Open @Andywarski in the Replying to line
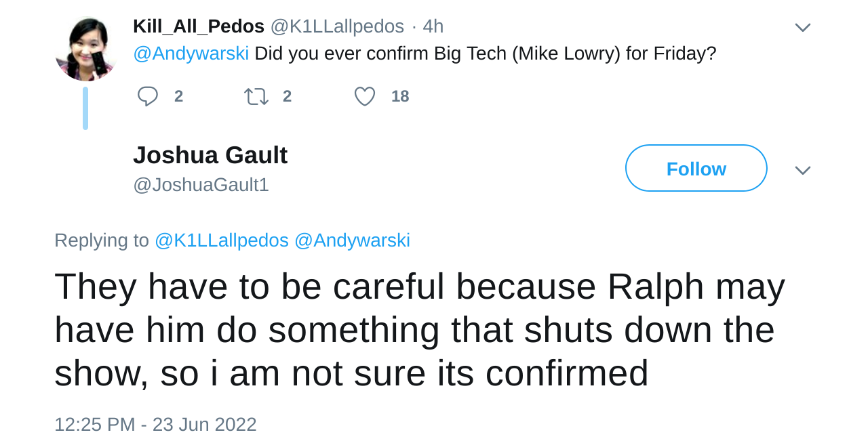 pyautogui.click(x=352, y=240)
